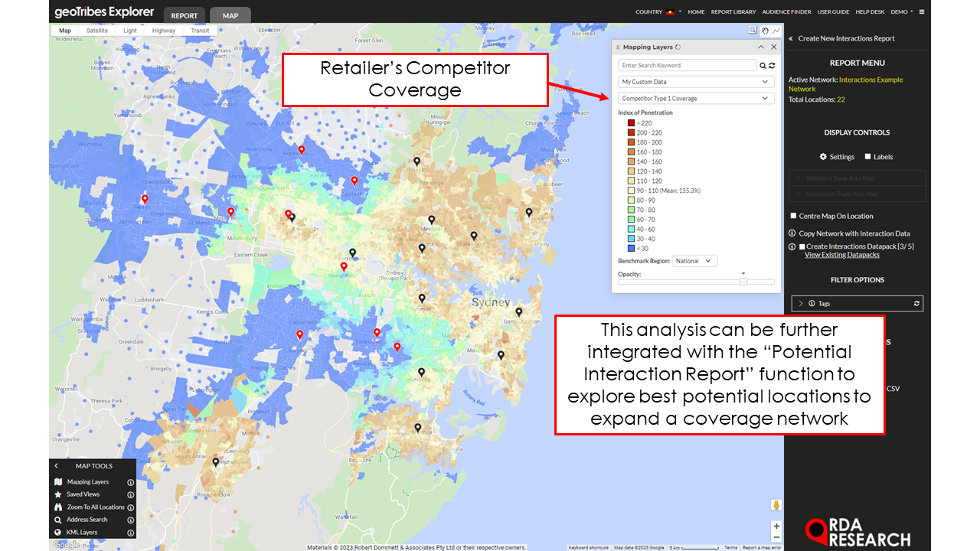Zoom out the map with minus button
This screenshot has height=551, width=980.
(776, 537)
